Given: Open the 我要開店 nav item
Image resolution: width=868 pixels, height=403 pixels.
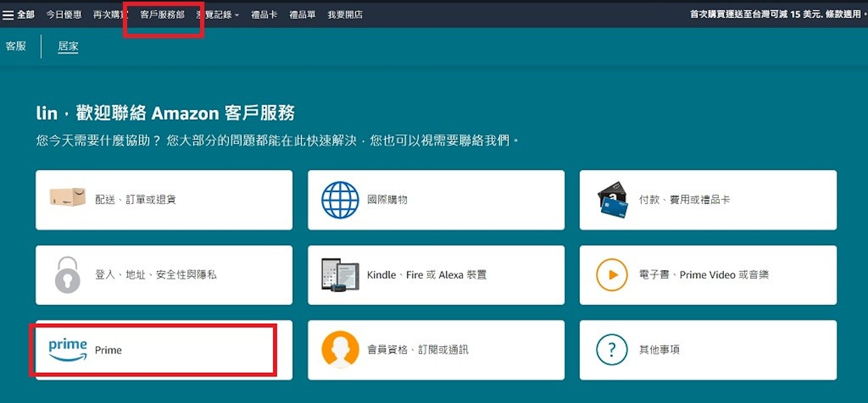Looking at the screenshot, I should point(345,15).
